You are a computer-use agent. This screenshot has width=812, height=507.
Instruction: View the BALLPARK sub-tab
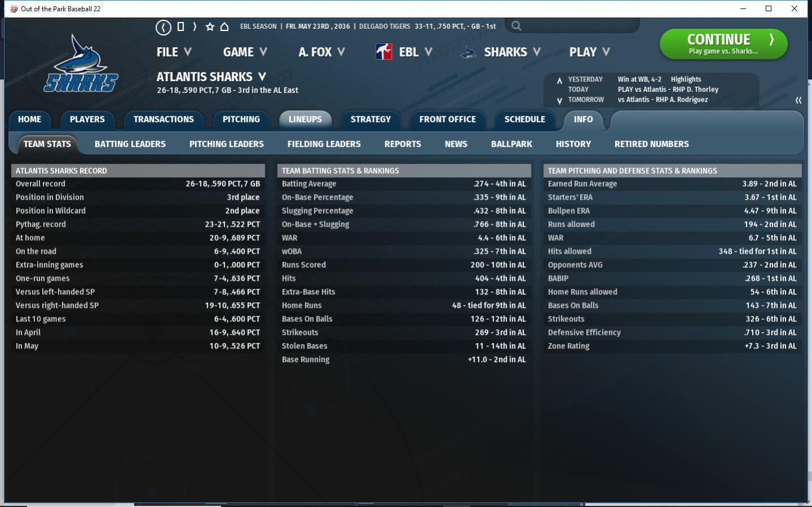tap(512, 144)
